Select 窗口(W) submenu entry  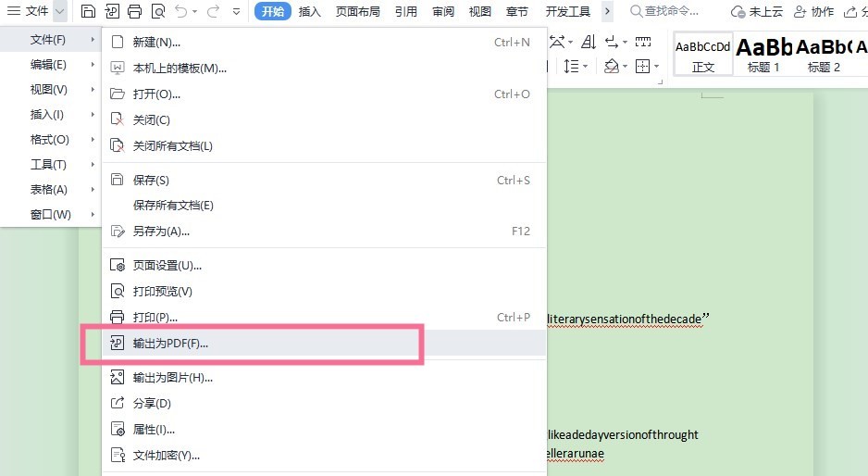pyautogui.click(x=50, y=215)
